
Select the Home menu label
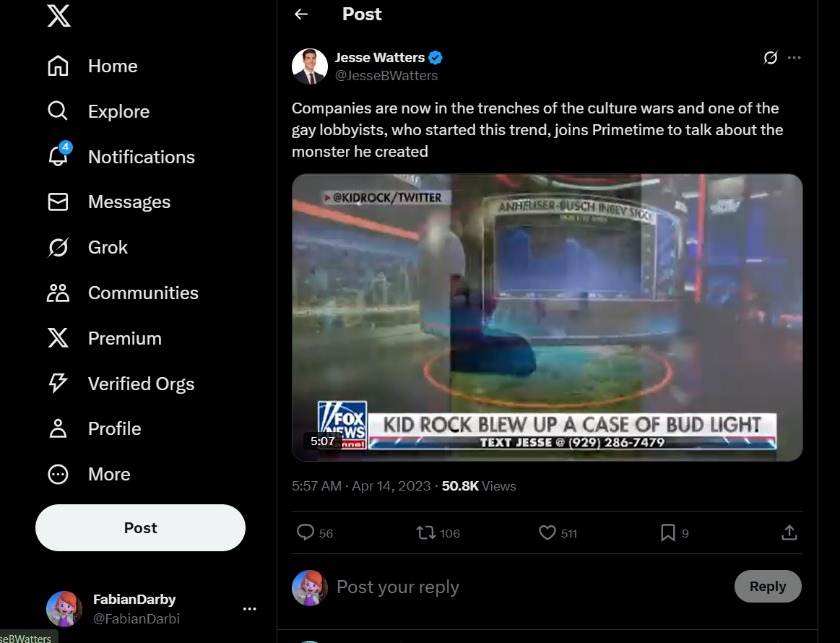click(113, 66)
